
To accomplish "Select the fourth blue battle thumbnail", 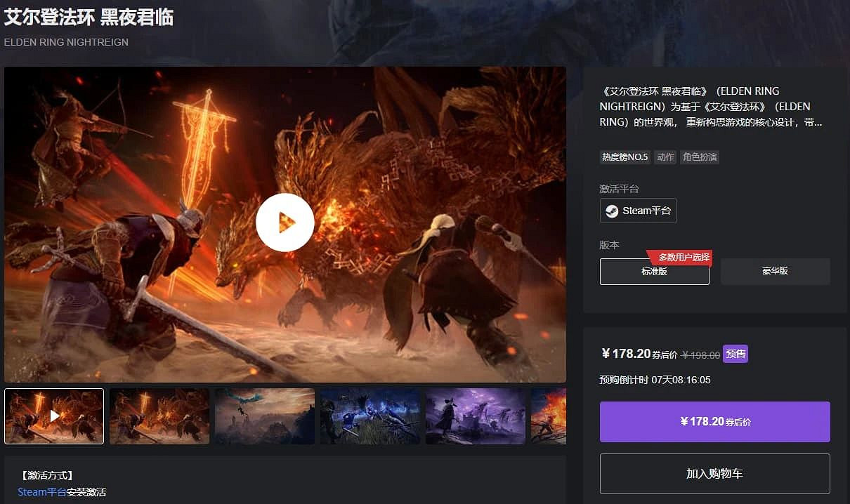I will pos(370,416).
